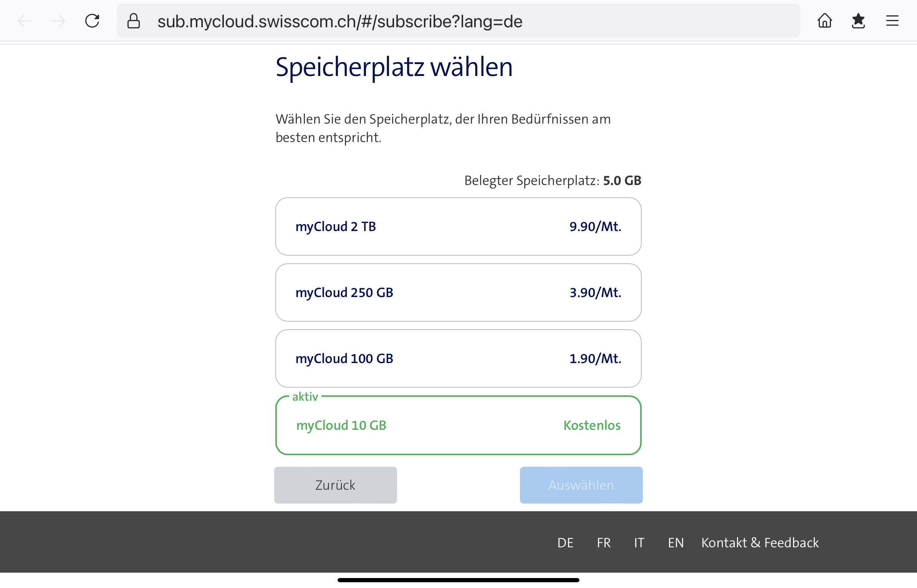The height and width of the screenshot is (588, 917).
Task: Switch language to IT
Action: (x=639, y=543)
